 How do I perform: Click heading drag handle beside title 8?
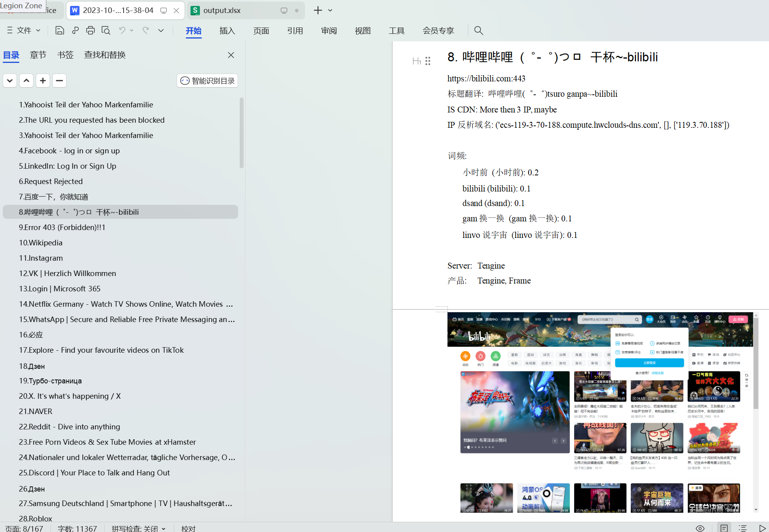click(x=428, y=61)
